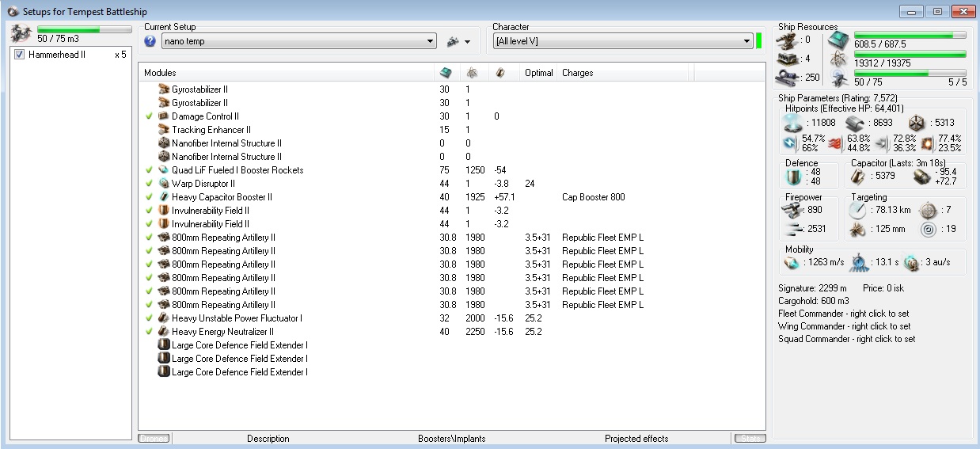Switch to the Boosters\Implants tab
The height and width of the screenshot is (449, 980).
[451, 439]
